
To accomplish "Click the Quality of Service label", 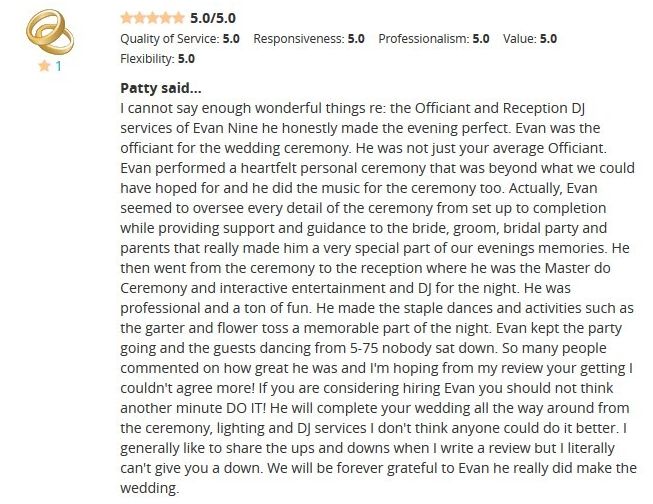I will 166,39.
